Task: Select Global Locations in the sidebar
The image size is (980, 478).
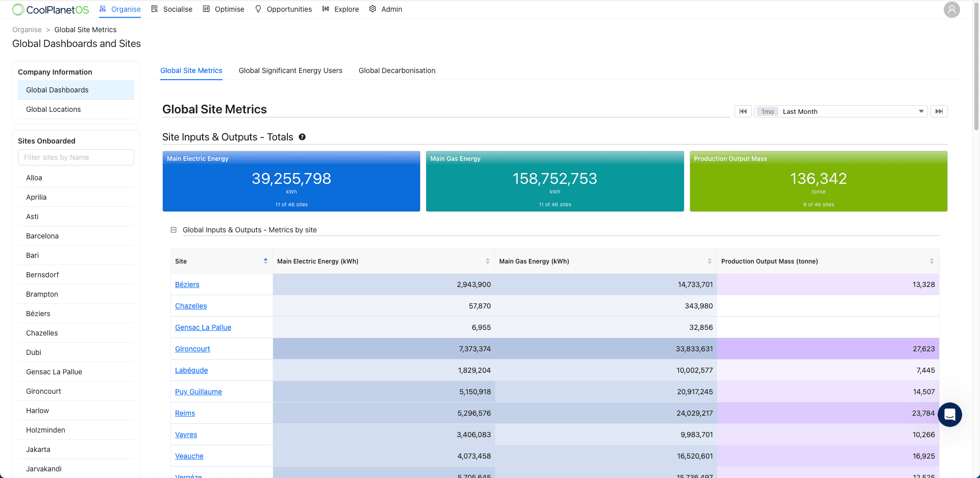Action: pos(53,109)
